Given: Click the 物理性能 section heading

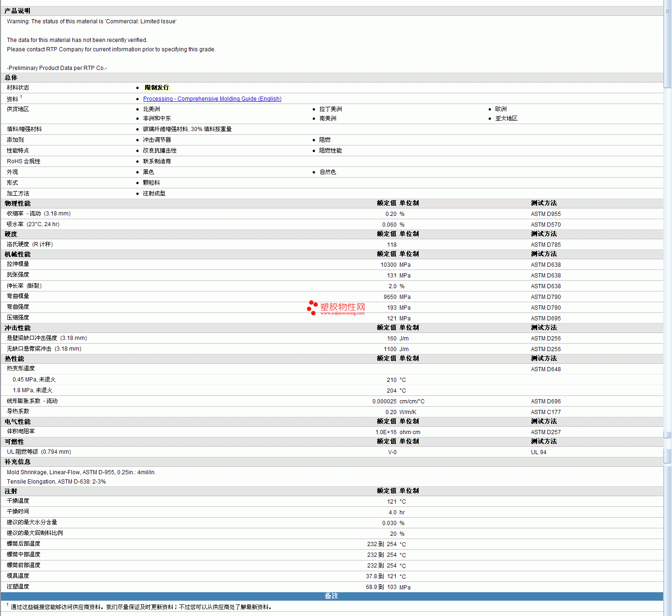Looking at the screenshot, I should pos(17,203).
